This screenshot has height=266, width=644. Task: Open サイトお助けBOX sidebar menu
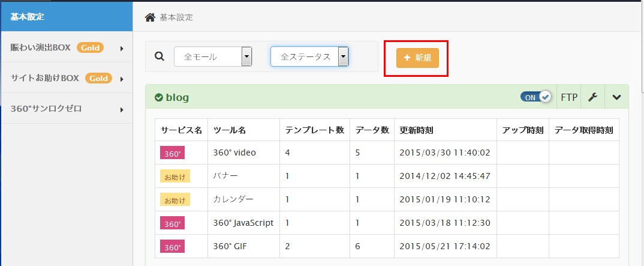(x=67, y=78)
